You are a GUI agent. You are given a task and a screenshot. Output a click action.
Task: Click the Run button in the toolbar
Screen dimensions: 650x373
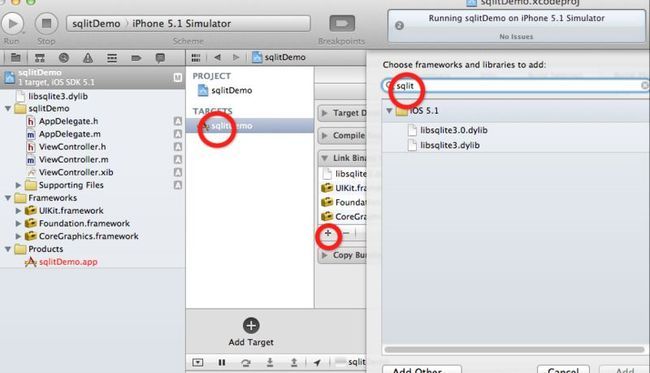[x=13, y=24]
